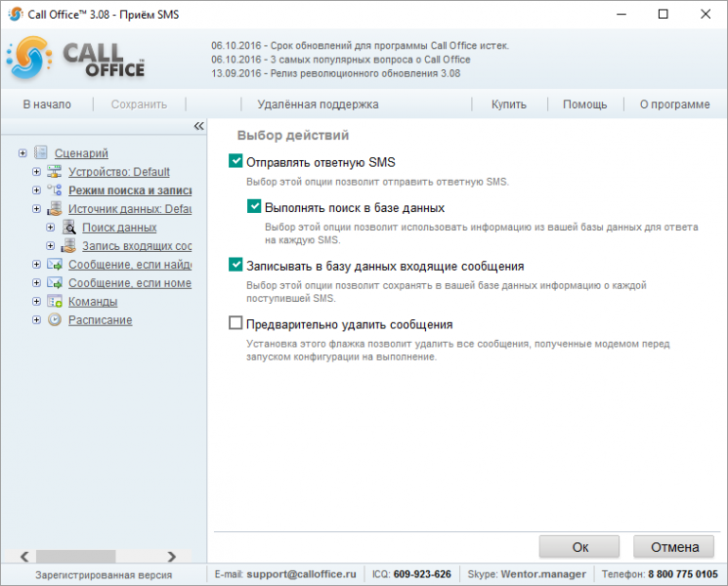
Task: Click Зарегистрированная версия status text
Action: 104,575
